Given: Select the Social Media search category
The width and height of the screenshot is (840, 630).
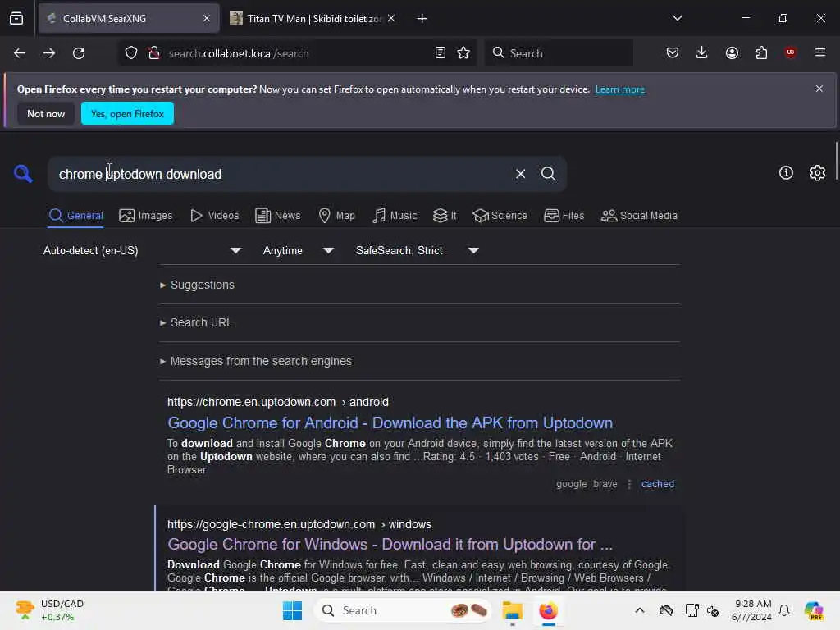Looking at the screenshot, I should [x=639, y=216].
